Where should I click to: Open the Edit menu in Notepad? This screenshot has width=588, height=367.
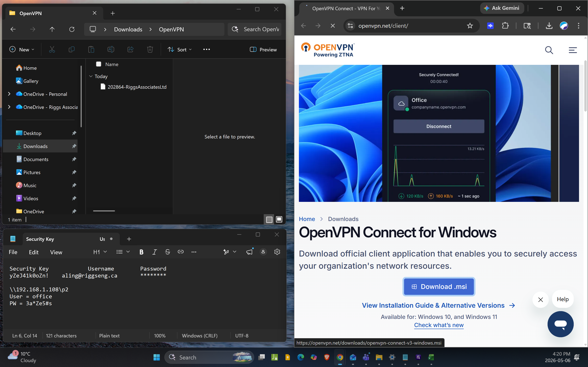pos(33,252)
